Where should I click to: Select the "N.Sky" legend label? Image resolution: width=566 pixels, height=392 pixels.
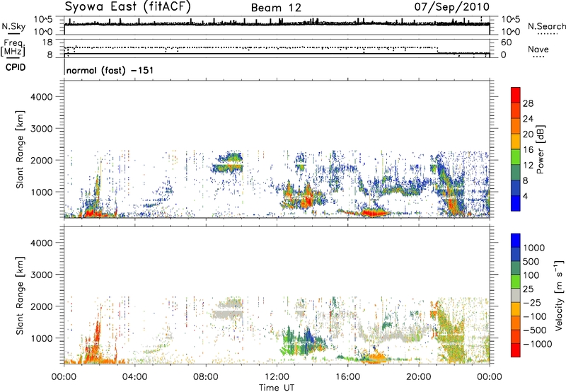tap(13, 26)
